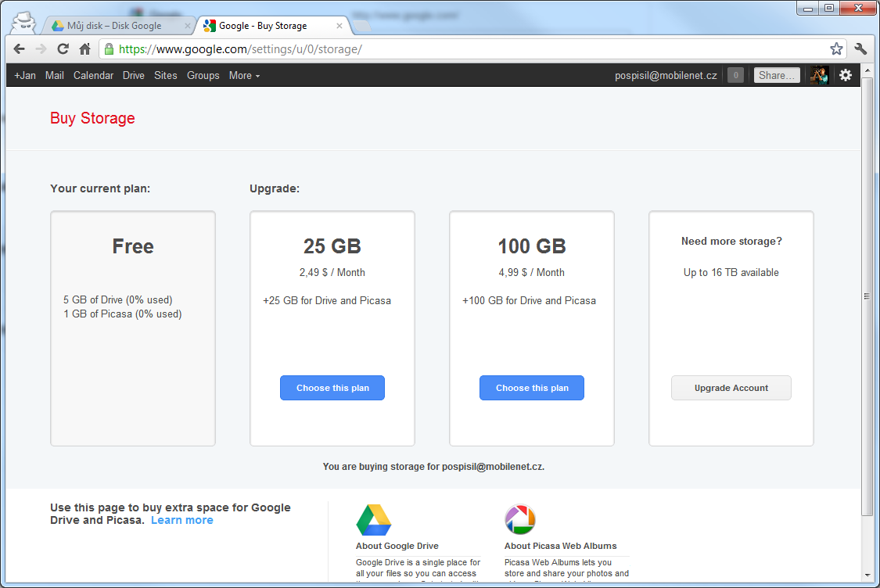Screen dimensions: 880x588
Task: Open Mail from the Google bar
Action: [54, 75]
